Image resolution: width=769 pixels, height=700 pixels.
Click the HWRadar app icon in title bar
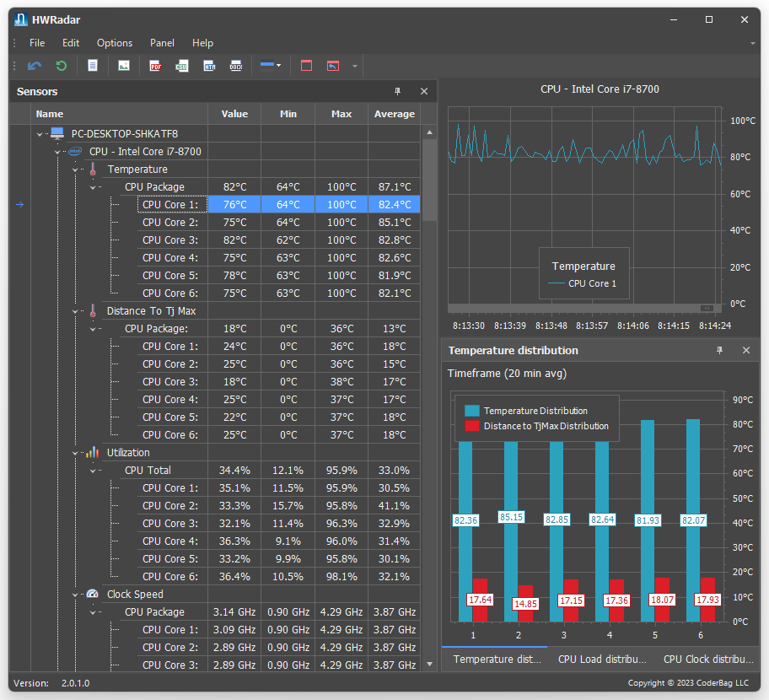click(x=20, y=19)
